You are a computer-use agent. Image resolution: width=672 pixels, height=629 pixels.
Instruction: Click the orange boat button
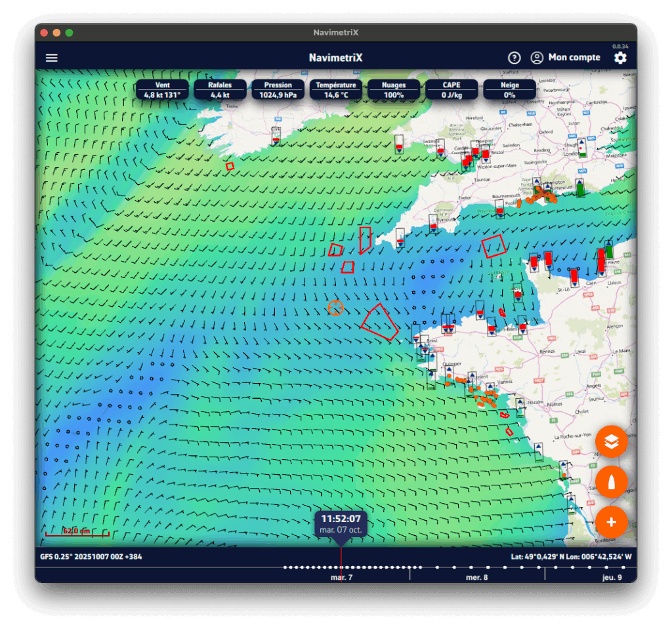(x=612, y=482)
